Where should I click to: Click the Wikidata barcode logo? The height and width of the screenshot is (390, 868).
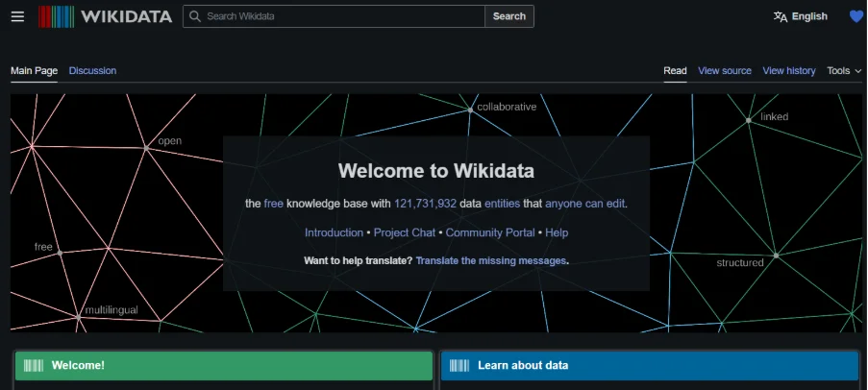pyautogui.click(x=57, y=16)
